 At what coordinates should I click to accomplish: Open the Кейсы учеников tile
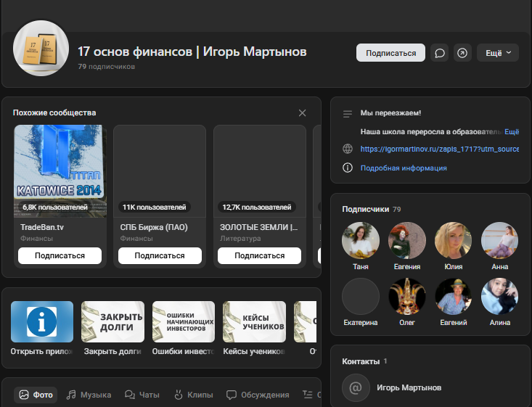click(254, 321)
